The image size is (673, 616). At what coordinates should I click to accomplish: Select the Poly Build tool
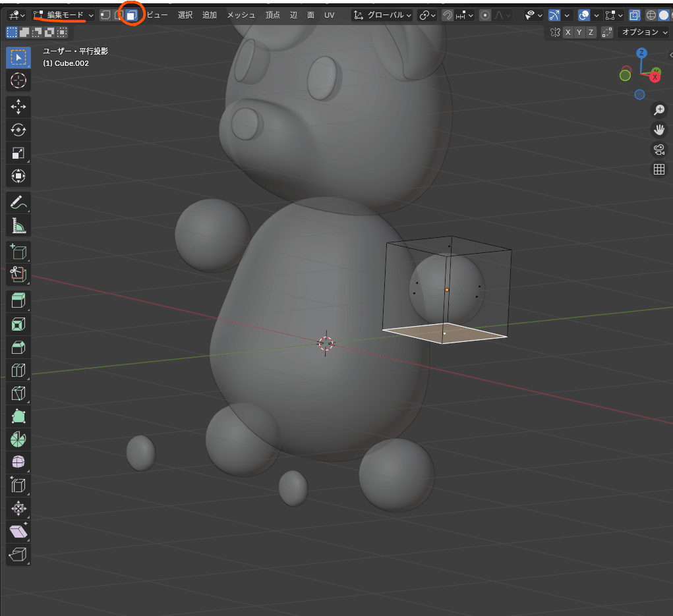tap(18, 416)
